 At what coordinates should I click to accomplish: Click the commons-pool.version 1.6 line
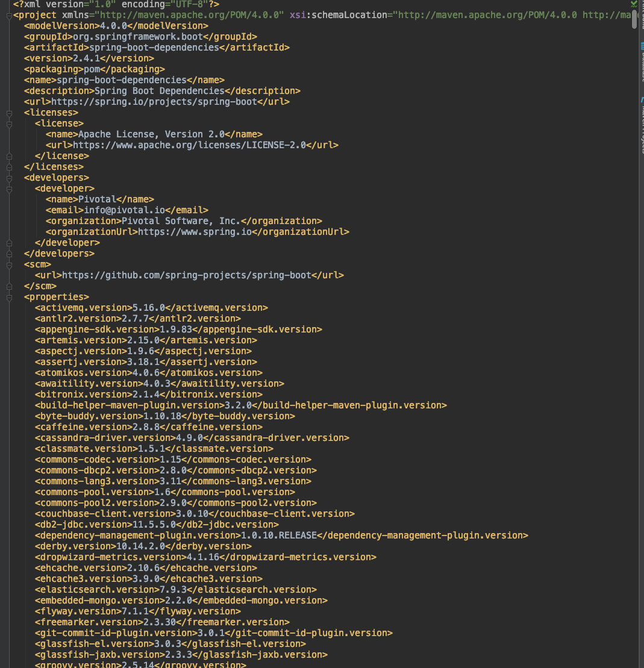165,493
